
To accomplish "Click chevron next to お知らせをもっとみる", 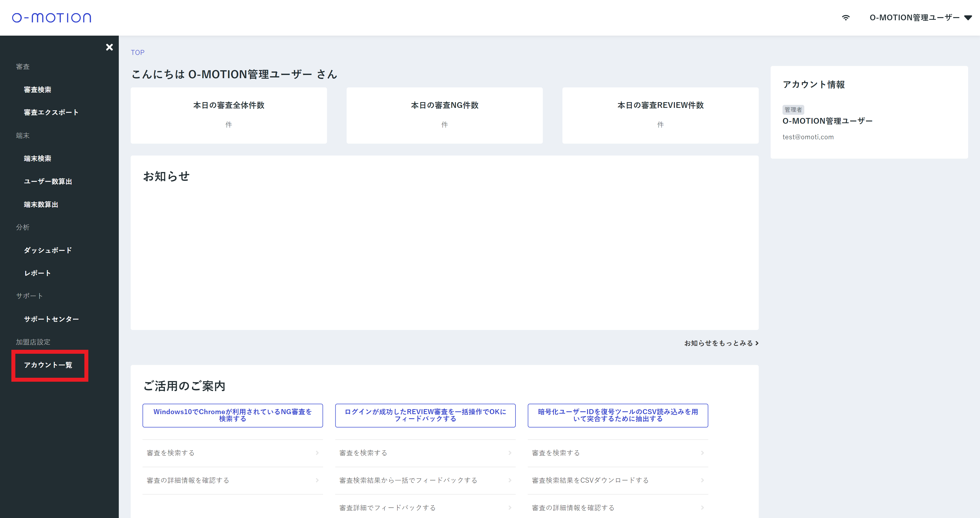I will click(x=757, y=343).
